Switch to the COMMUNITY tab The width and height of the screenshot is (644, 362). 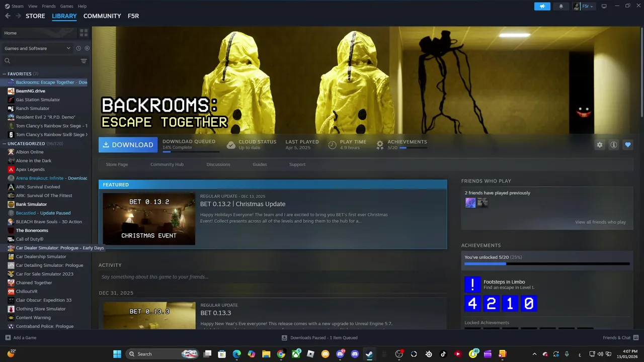click(x=102, y=16)
